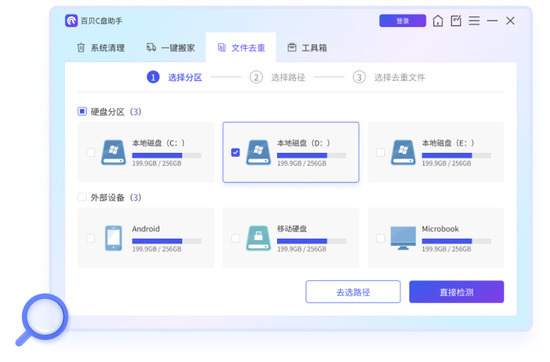Click the Microbook monitor icon
Viewport: 550px width, 362px height.
(x=403, y=238)
